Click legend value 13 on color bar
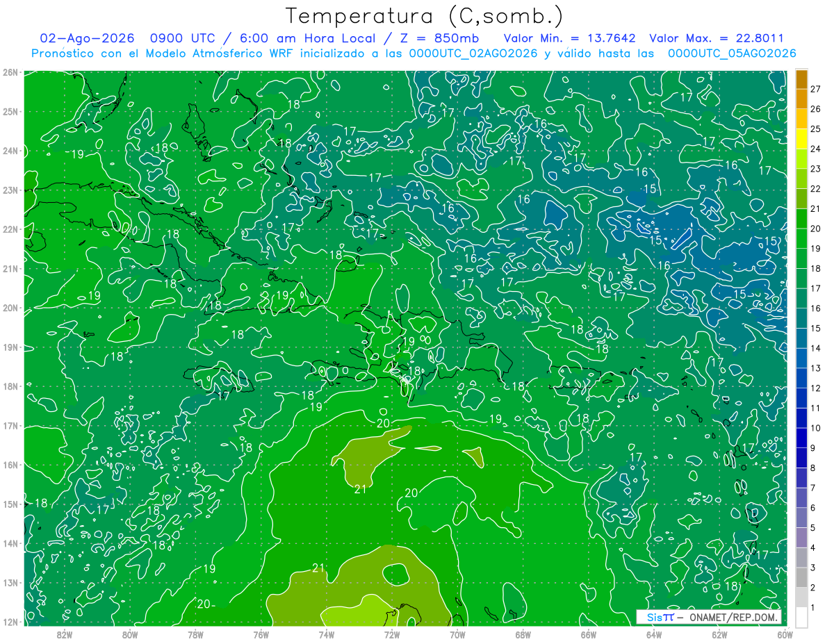This screenshot has height=644, width=834. tap(815, 368)
